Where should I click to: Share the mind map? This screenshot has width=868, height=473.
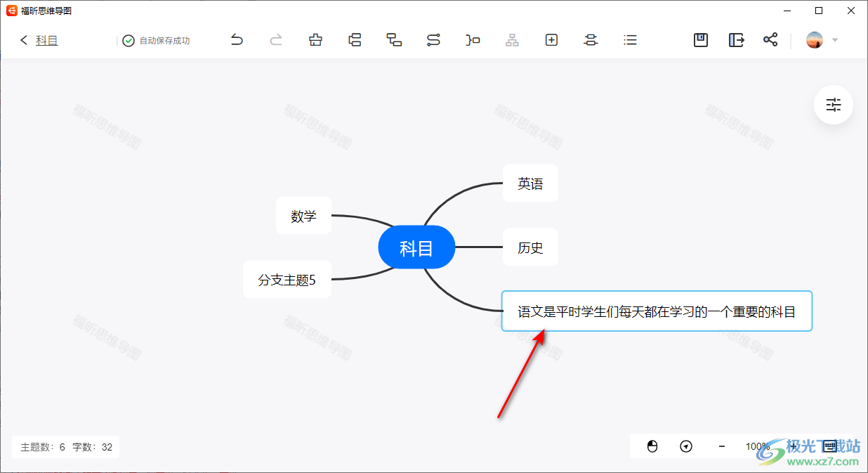point(770,40)
